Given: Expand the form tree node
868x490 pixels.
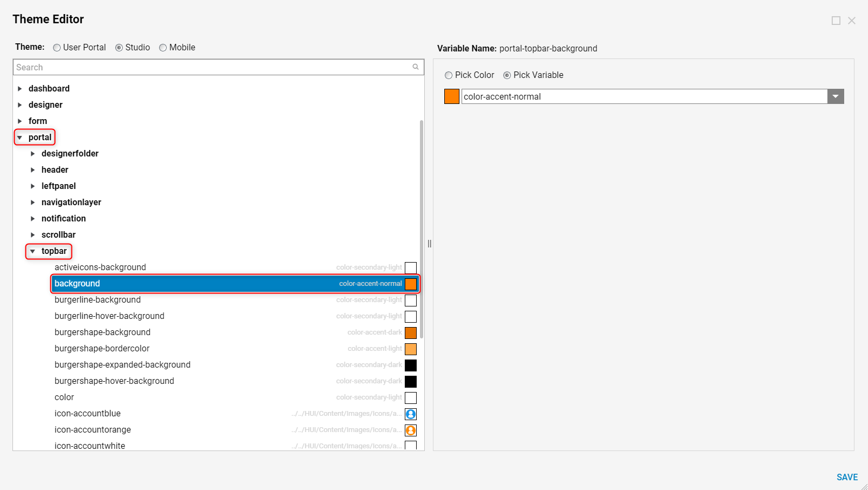Looking at the screenshot, I should point(20,121).
